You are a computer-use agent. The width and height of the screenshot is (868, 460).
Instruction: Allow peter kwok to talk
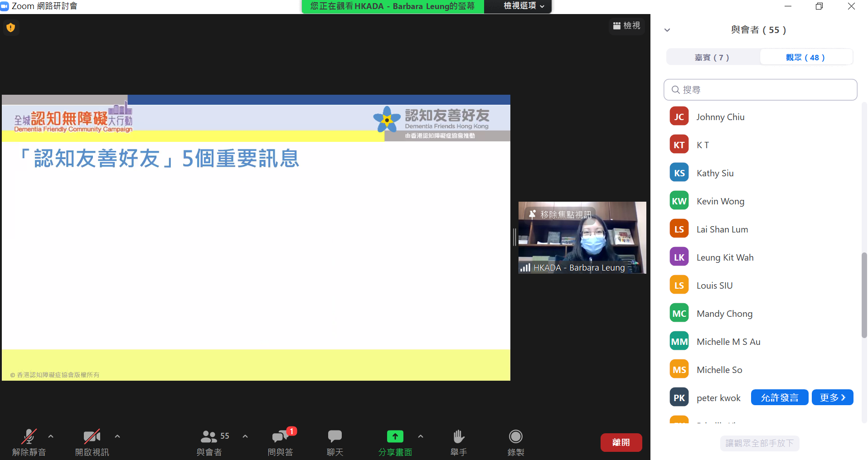(x=779, y=397)
